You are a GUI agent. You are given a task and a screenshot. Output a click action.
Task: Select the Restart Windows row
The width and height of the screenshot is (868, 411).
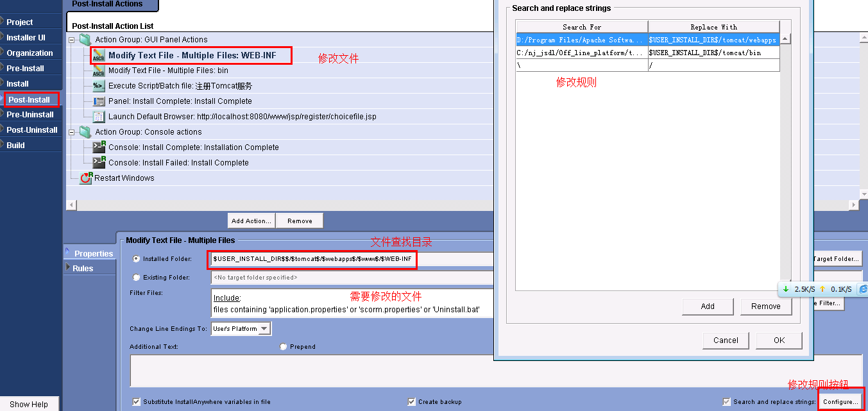[124, 178]
